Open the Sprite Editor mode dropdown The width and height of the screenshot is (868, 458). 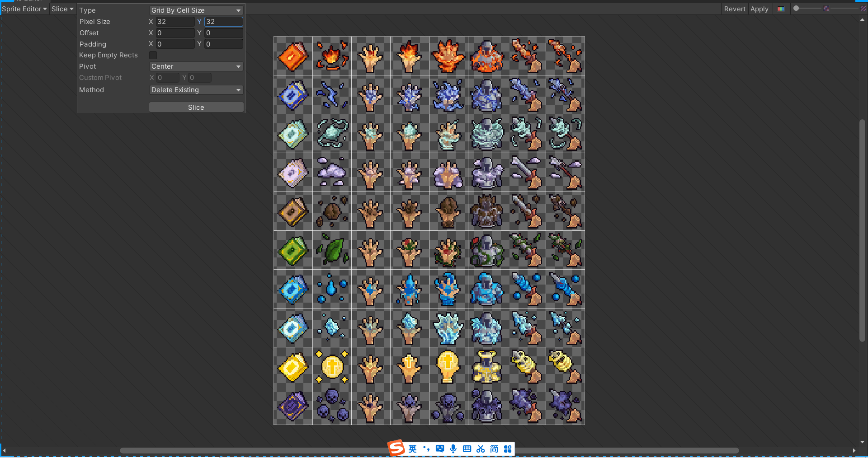(24, 9)
